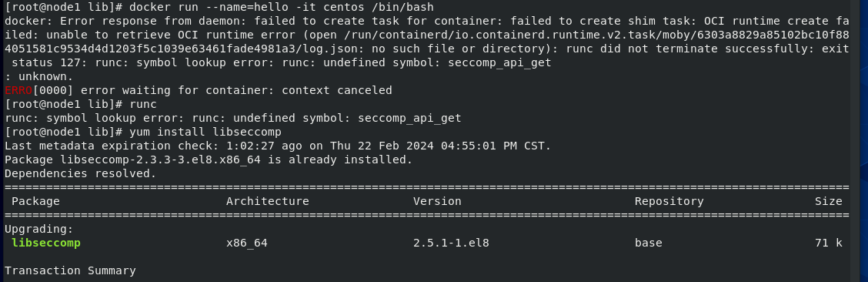Click the docker run command text
868x282 pixels.
click(281, 7)
